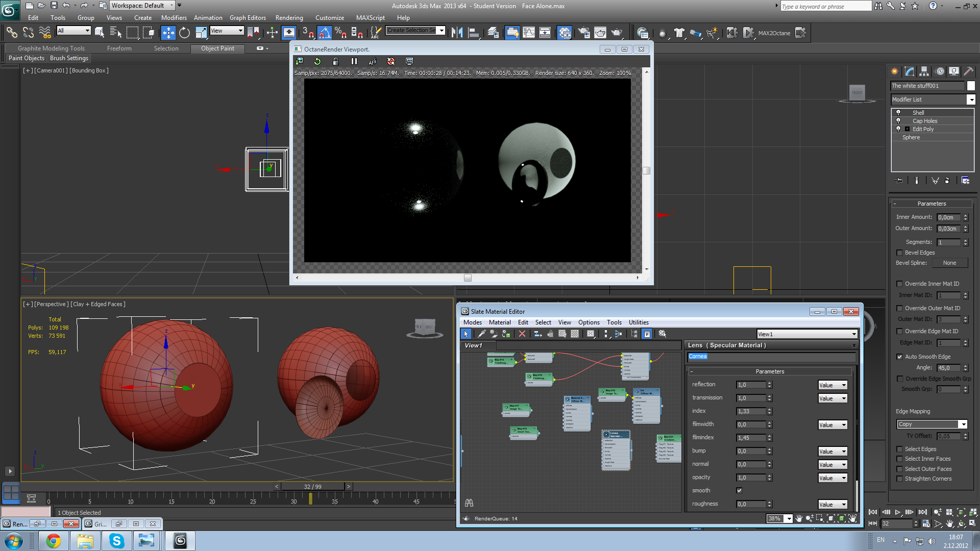Screen dimensions: 980x551
Task: Delete selected node in Slate editor
Action: point(522,334)
